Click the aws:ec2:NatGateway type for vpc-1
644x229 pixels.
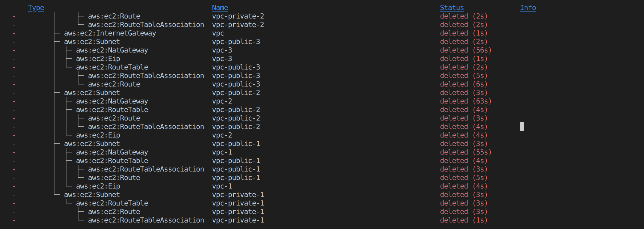coord(112,152)
